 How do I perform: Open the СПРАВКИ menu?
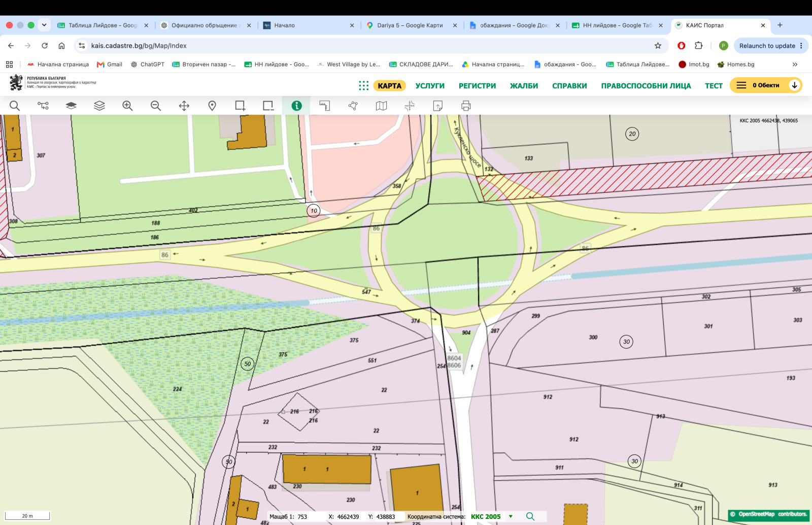coord(569,86)
